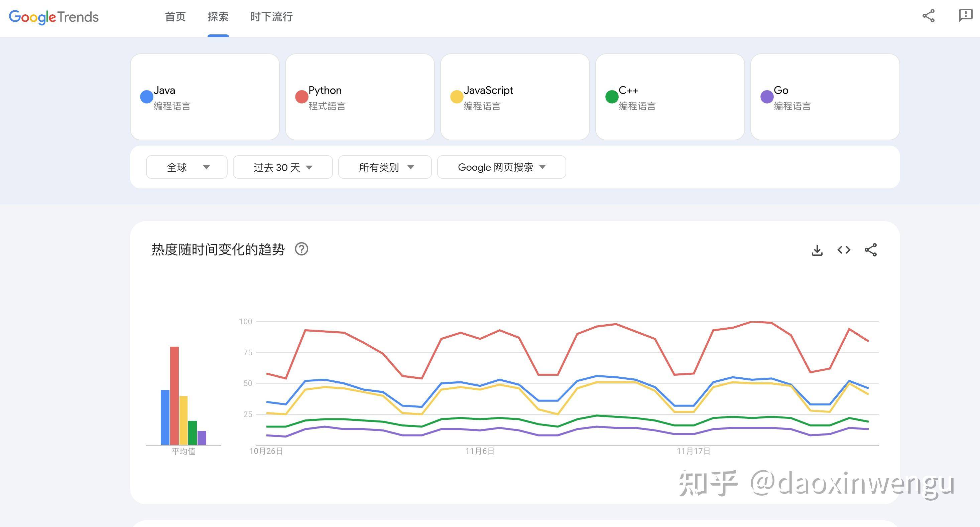Go to the 首页 tab
The image size is (980, 527).
(175, 17)
